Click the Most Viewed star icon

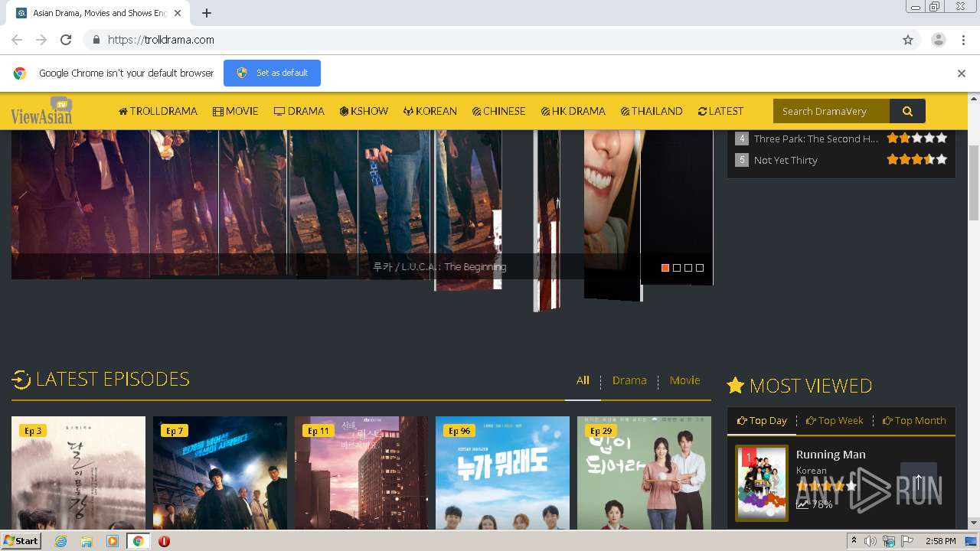(x=735, y=385)
